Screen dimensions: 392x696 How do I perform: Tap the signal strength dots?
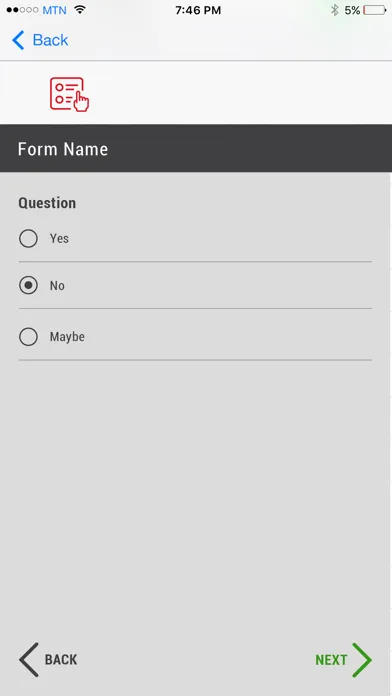(22, 10)
